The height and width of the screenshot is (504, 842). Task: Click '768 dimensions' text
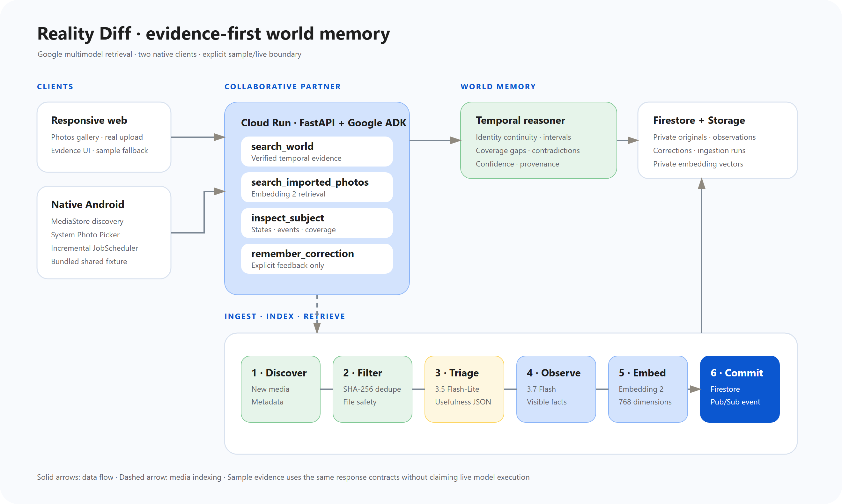point(645,402)
